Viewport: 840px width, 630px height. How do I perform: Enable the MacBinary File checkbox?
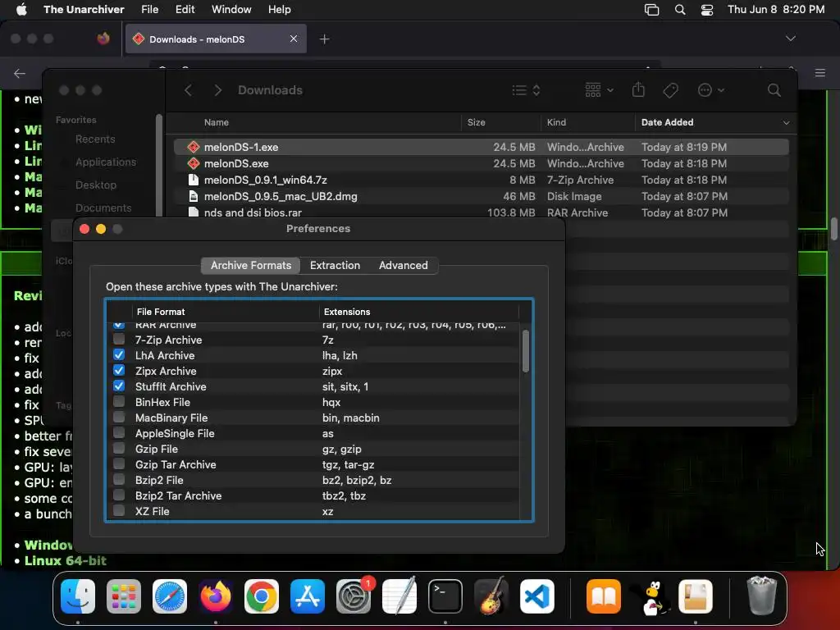(119, 417)
